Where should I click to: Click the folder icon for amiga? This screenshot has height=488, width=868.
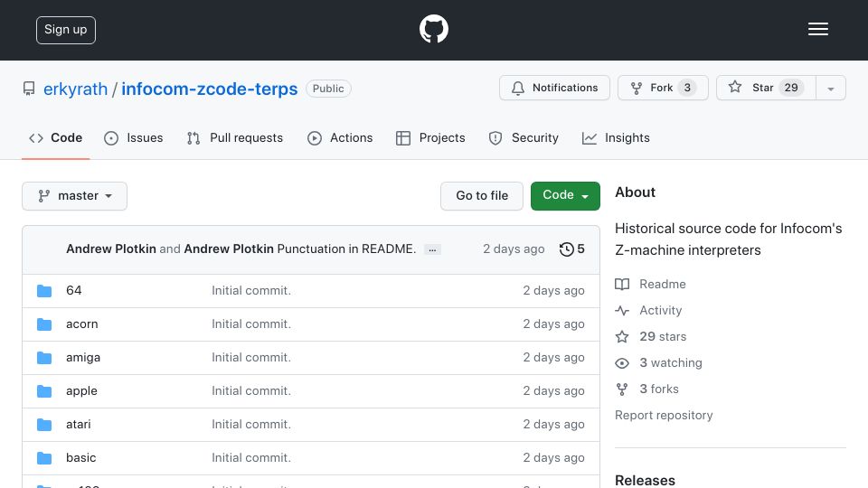point(44,358)
